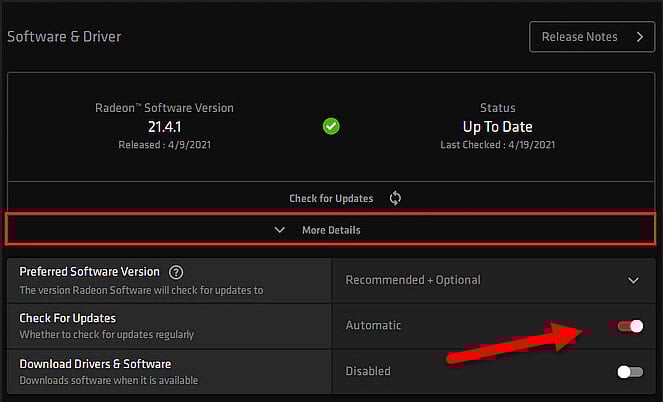This screenshot has height=402, width=663.
Task: Click the help icon next to Preferred Software Version
Action: (176, 272)
